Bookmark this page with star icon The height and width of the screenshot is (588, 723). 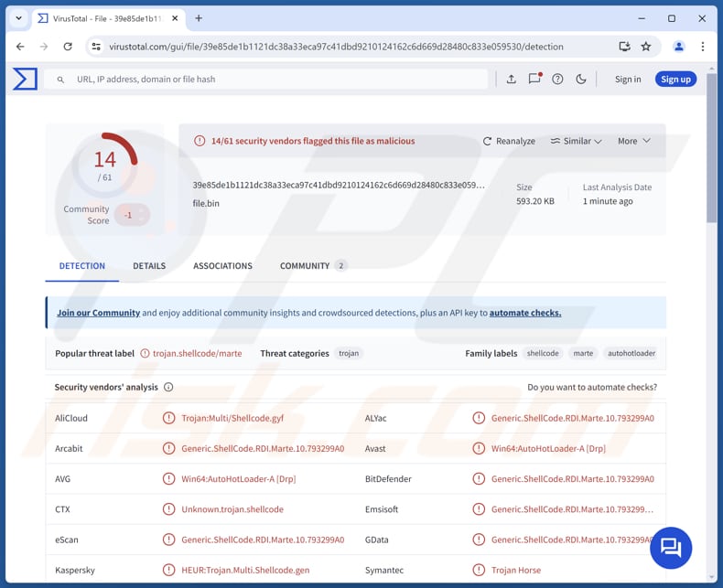tap(646, 46)
